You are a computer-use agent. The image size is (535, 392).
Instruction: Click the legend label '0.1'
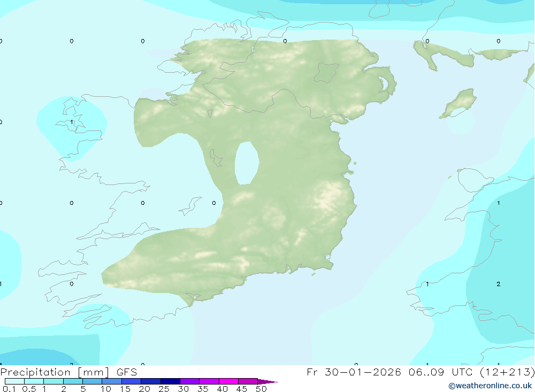[x=9, y=389]
